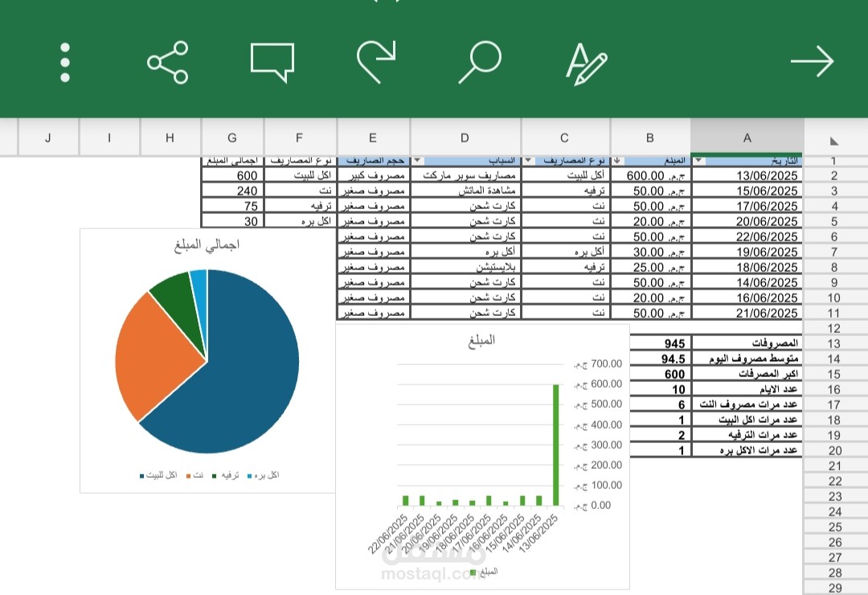Click the amount cell 30.00 ج.م.
The height and width of the screenshot is (595, 868).
(650, 252)
